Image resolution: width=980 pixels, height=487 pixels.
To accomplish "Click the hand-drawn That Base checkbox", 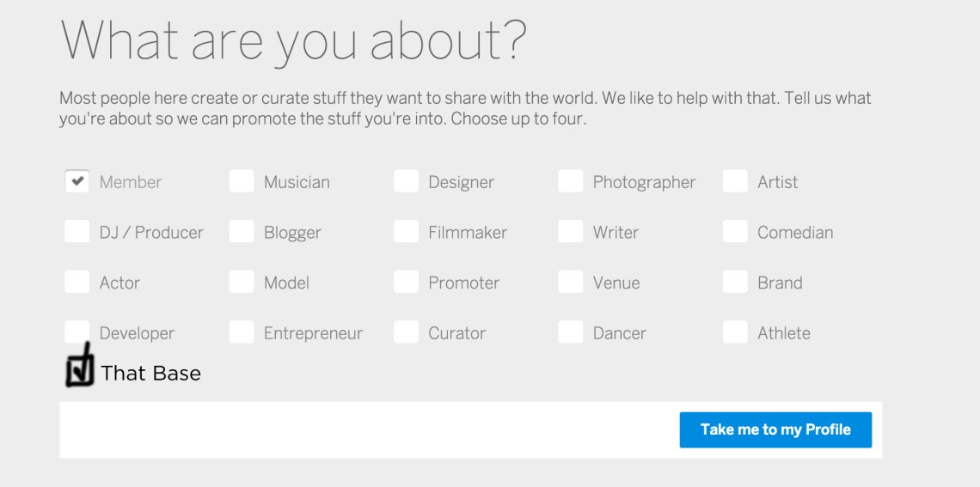I will click(80, 369).
